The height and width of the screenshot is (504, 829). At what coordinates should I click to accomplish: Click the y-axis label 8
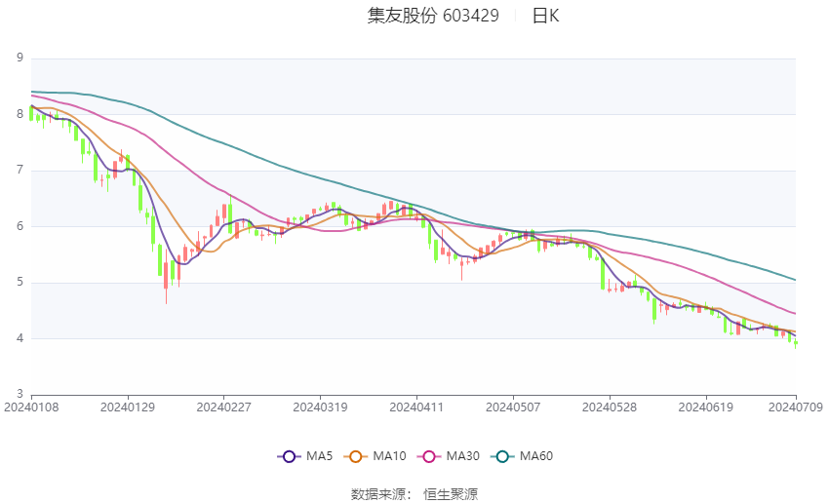pyautogui.click(x=20, y=114)
